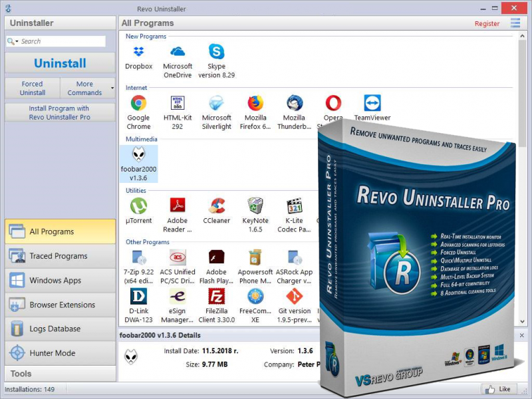Screen dimensions: 532x399
Task: Select Git version 1.9.5 icon
Action: [x=295, y=296]
